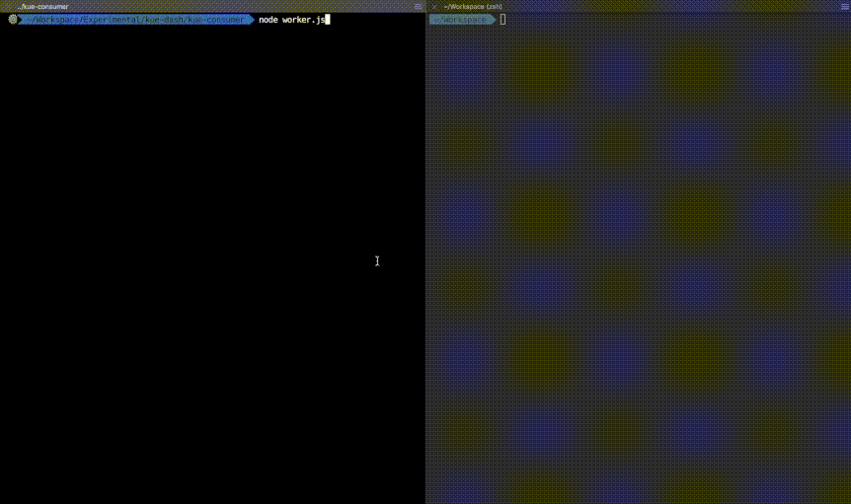This screenshot has height=504, width=851.
Task: Open the kue-consumer pane's hamburger menu
Action: (x=418, y=7)
